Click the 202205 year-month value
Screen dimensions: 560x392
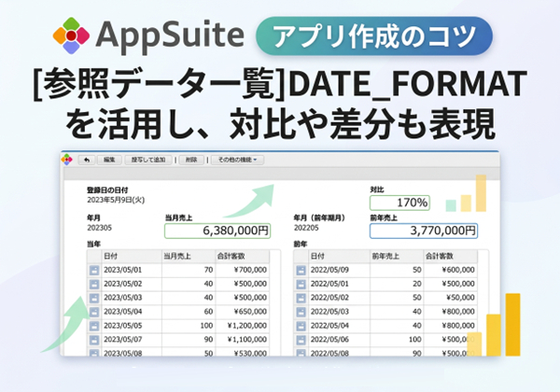(x=306, y=228)
